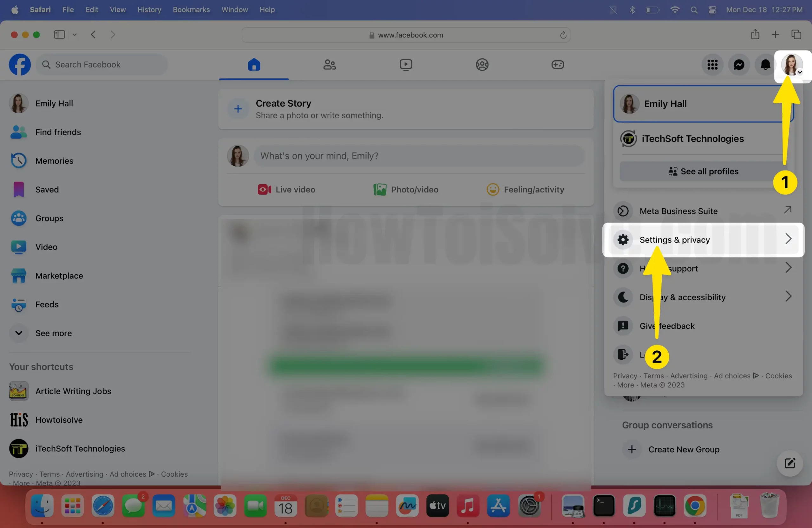Reload the page icon
The width and height of the screenshot is (812, 528).
[563, 35]
